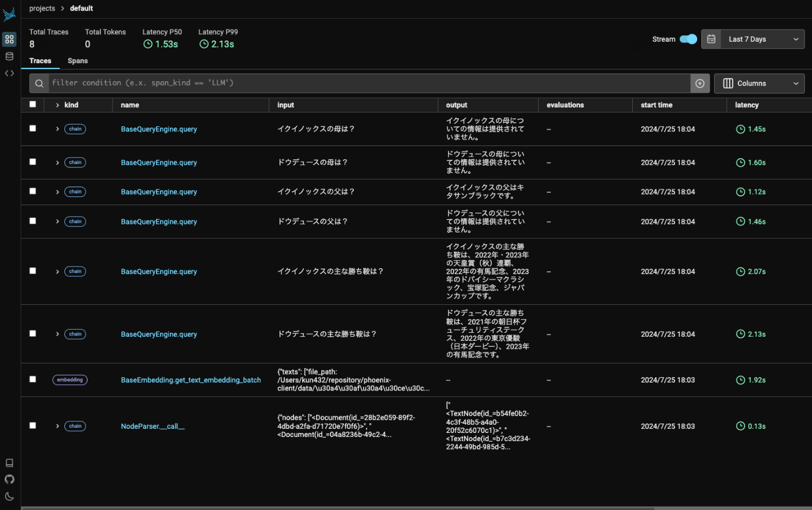The height and width of the screenshot is (510, 812).
Task: Open the Columns dropdown
Action: coord(759,83)
